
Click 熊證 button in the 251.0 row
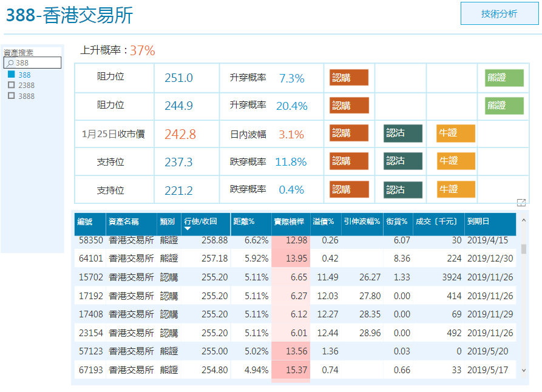(x=504, y=78)
